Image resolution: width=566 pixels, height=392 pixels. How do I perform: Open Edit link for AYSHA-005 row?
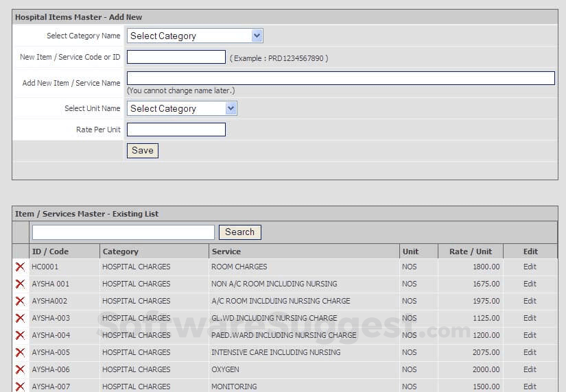click(x=530, y=352)
